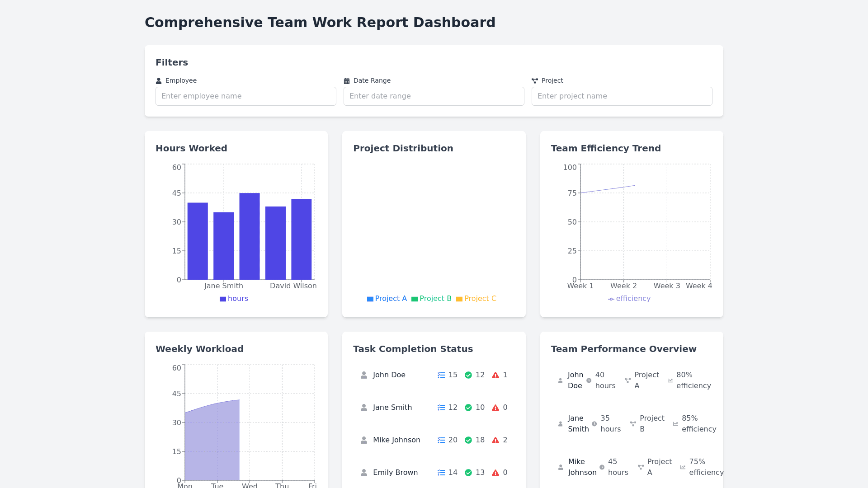Click efficiency chart icon next to 85%

coord(675,424)
